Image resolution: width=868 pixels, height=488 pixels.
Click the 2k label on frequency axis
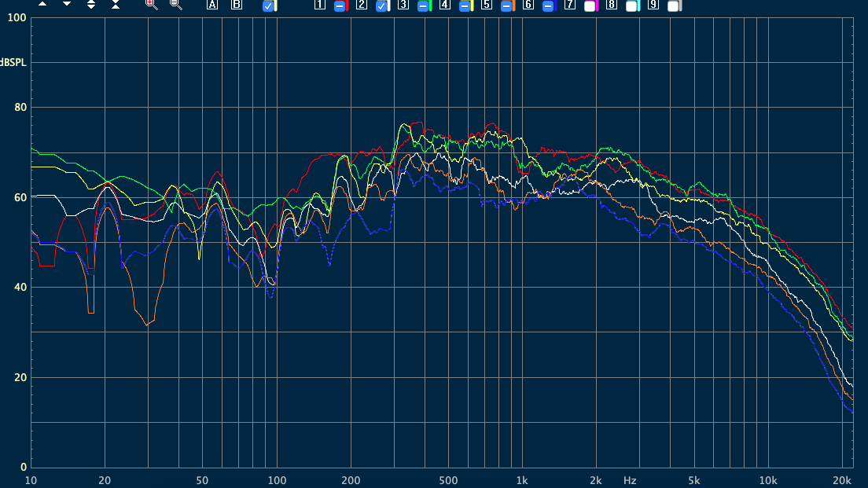click(x=596, y=480)
